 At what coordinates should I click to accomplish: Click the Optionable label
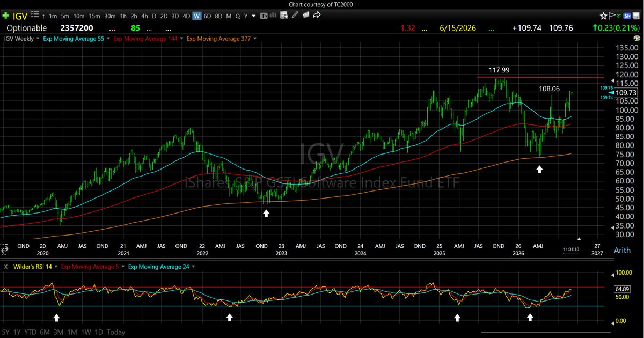(27, 27)
